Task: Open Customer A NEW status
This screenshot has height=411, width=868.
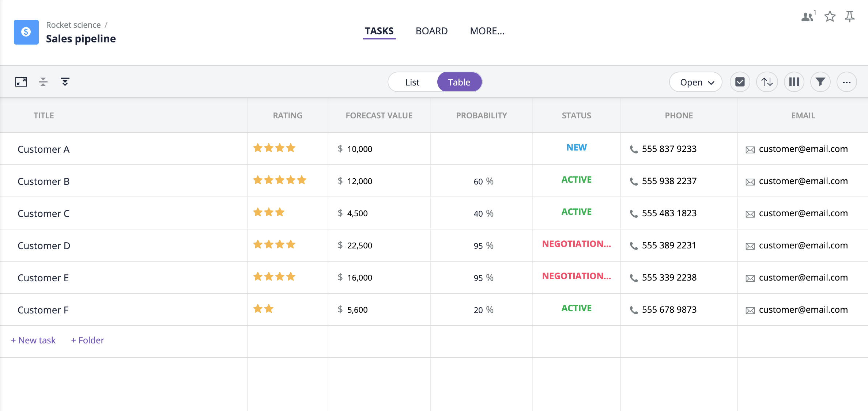Action: (577, 148)
